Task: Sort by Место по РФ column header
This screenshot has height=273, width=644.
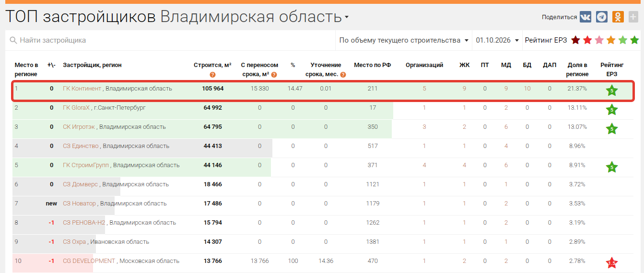Action: (373, 65)
